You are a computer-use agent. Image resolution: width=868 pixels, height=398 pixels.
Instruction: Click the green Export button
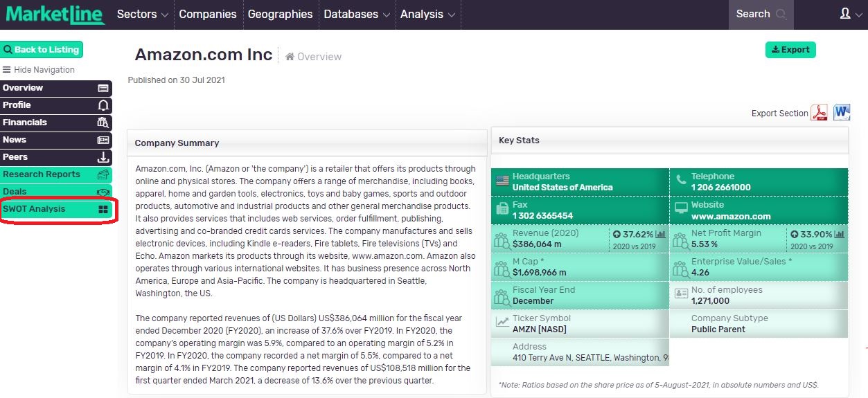tap(790, 50)
